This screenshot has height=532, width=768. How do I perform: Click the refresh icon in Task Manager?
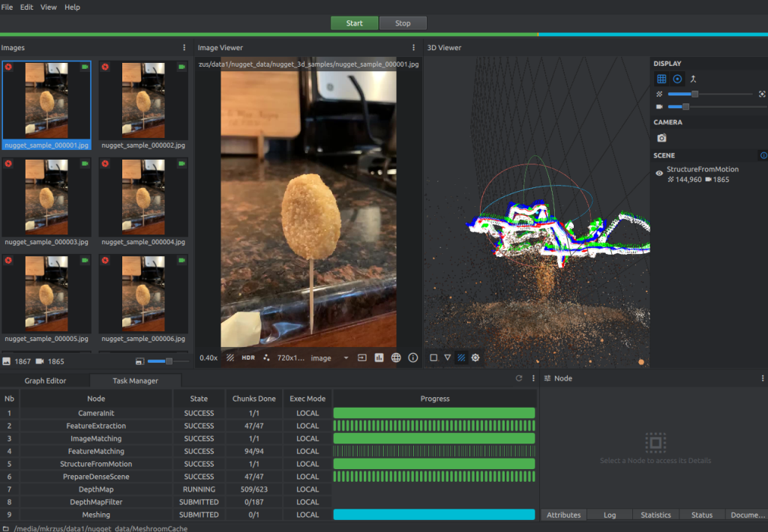519,378
